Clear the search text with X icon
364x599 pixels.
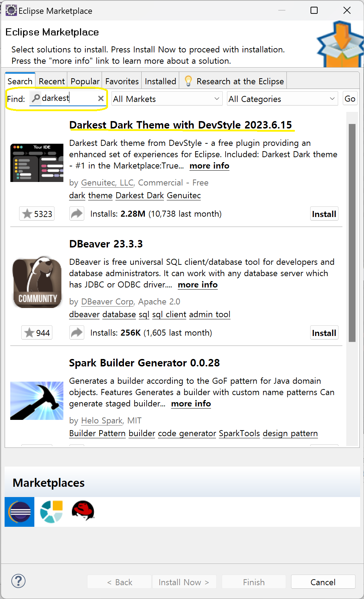pyautogui.click(x=101, y=98)
